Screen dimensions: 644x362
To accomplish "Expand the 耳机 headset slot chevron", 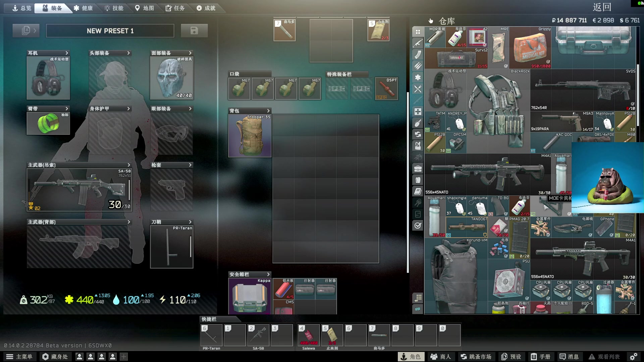I will coord(67,53).
